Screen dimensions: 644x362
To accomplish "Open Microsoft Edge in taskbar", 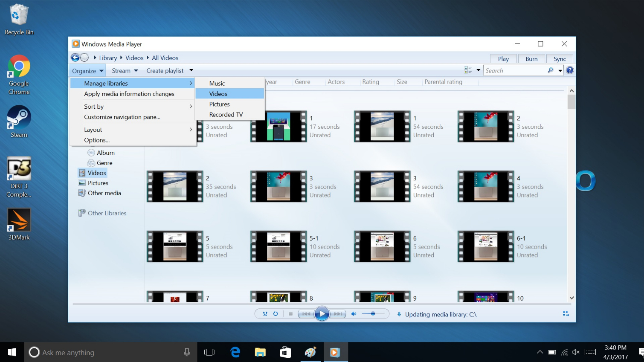I will pyautogui.click(x=235, y=352).
